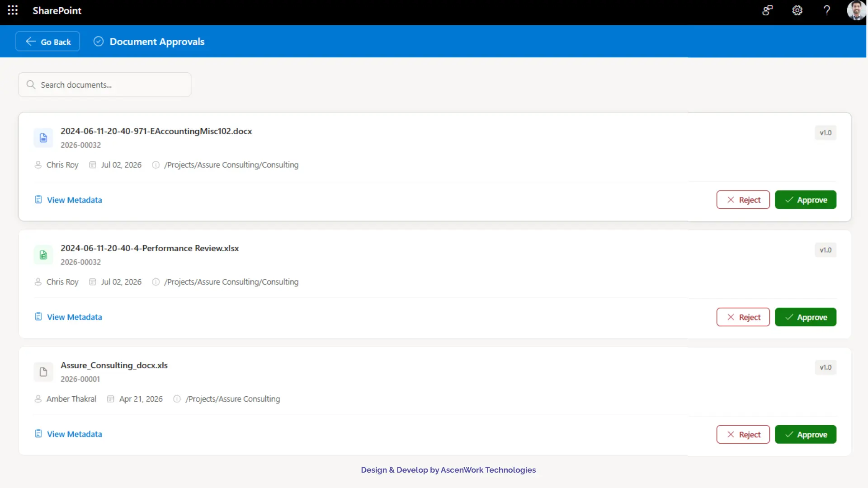868x488 pixels.
Task: Click the calendar icon beside Apr 21, 2026
Action: click(111, 399)
